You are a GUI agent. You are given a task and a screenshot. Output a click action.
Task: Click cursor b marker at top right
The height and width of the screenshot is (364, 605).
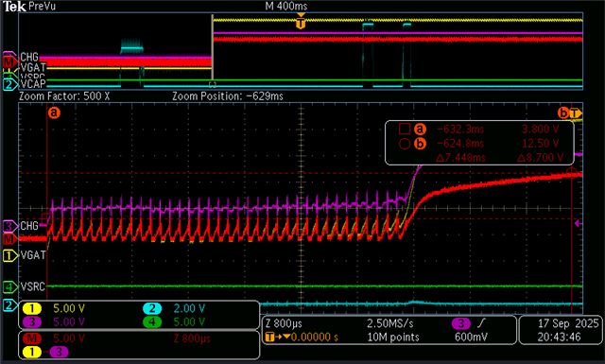[563, 113]
